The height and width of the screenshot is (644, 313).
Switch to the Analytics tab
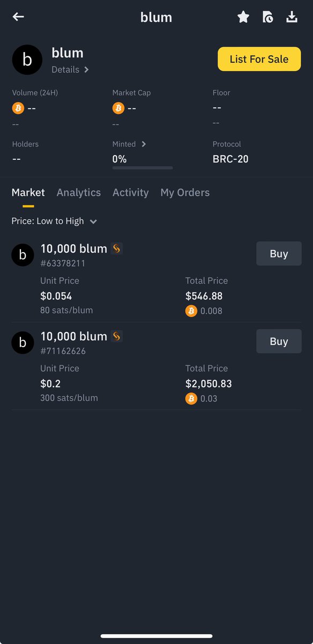click(x=79, y=193)
